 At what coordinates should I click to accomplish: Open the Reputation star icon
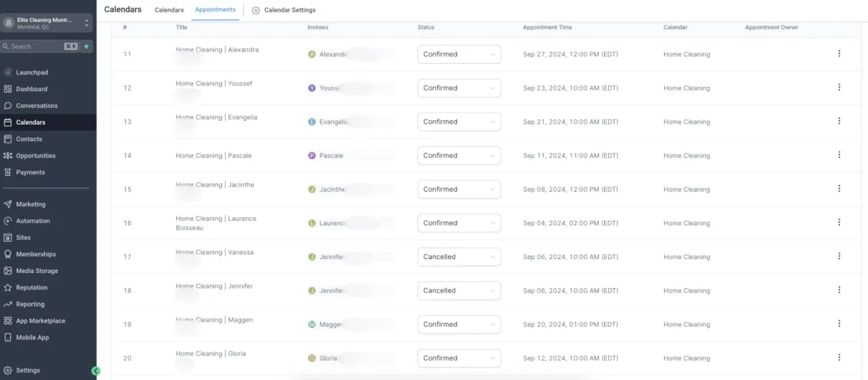point(8,287)
